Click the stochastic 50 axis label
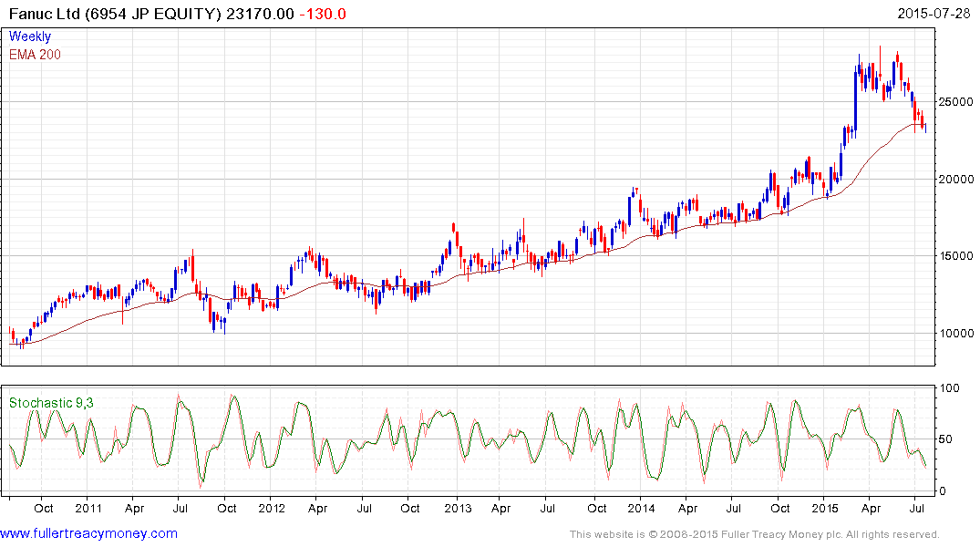 click(x=945, y=439)
